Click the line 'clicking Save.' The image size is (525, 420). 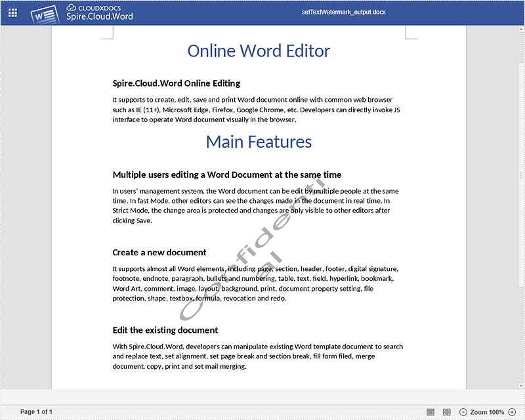[x=133, y=220]
